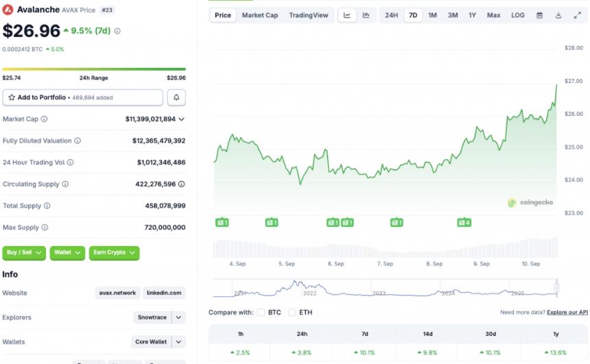Click the historical navigator mini chart
Viewport: 590px width, 364px height.
[x=385, y=289]
